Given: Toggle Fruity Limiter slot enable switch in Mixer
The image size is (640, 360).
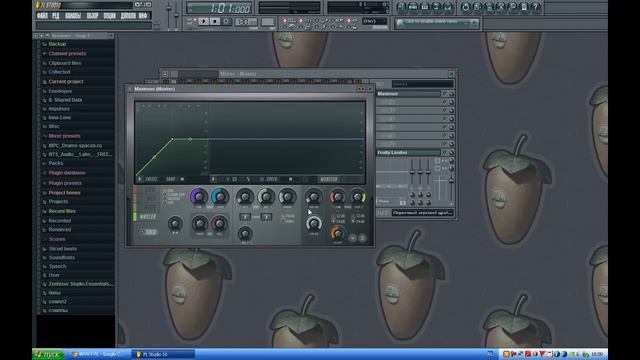Looking at the screenshot, I should click(x=444, y=152).
